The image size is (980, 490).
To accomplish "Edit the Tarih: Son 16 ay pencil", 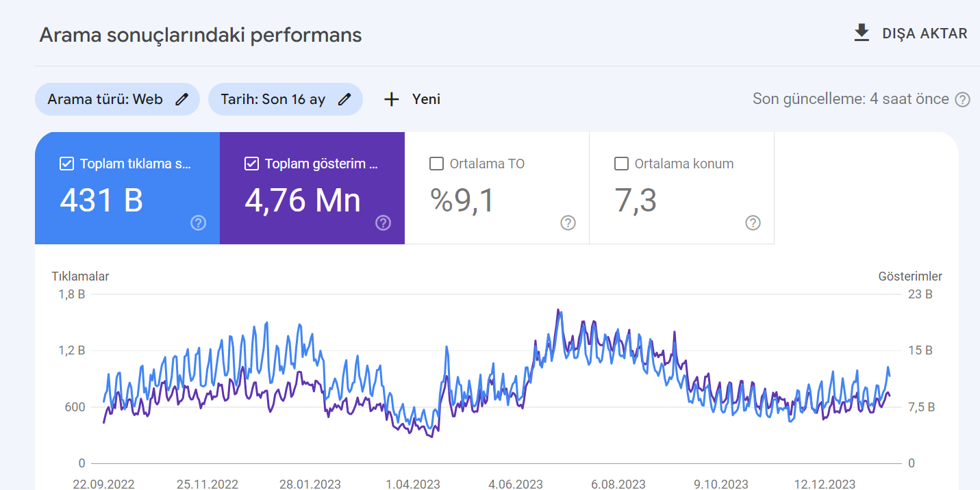I will 344,99.
